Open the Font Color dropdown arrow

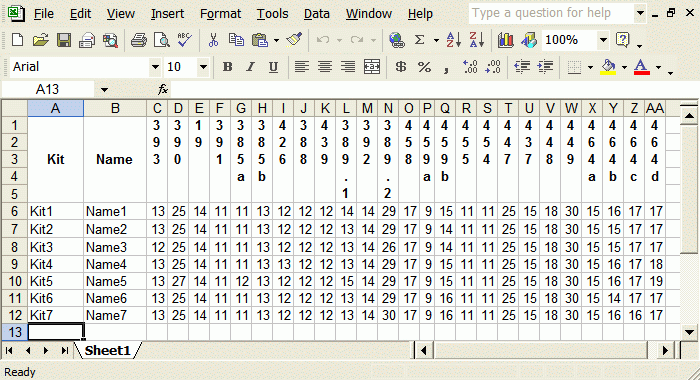click(x=658, y=67)
